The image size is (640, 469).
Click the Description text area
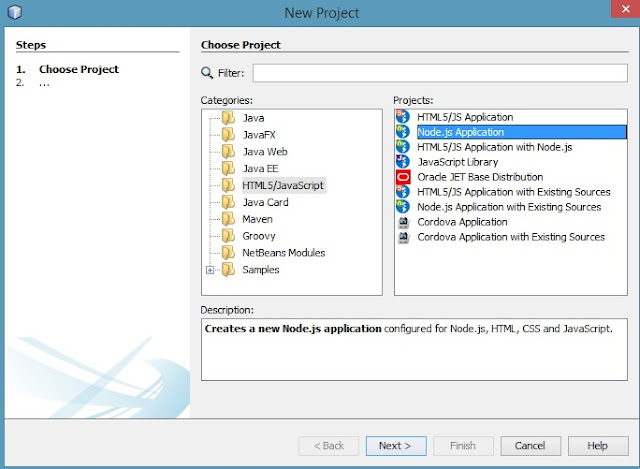pyautogui.click(x=414, y=349)
